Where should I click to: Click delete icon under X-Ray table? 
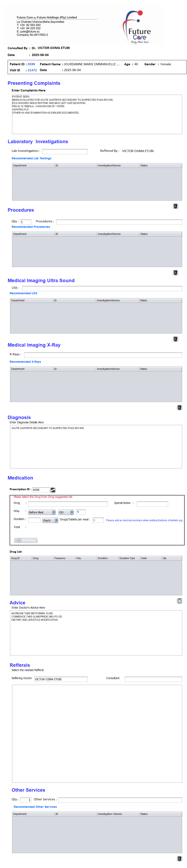179,407
